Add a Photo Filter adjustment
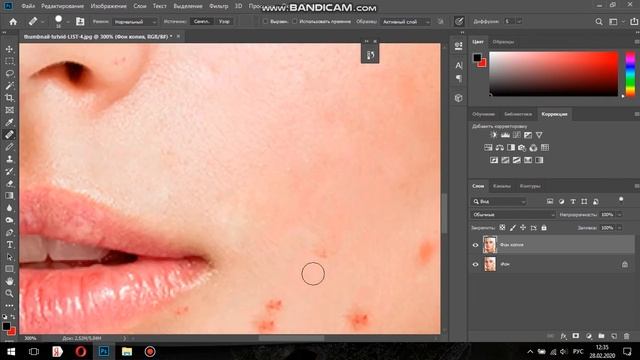The image size is (640, 360). (522, 148)
